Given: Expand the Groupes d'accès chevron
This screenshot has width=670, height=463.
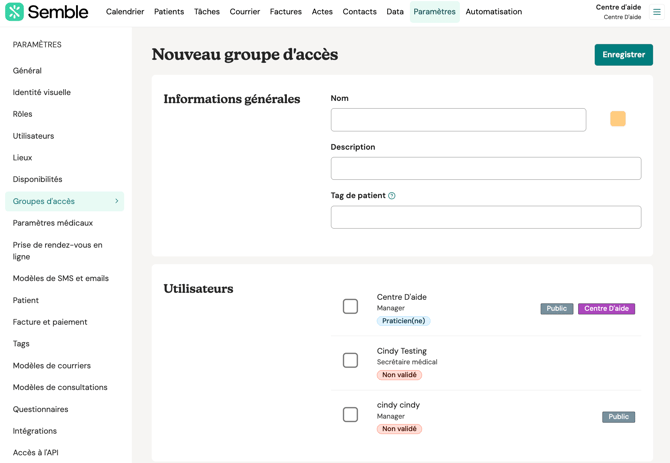Looking at the screenshot, I should click(x=117, y=201).
